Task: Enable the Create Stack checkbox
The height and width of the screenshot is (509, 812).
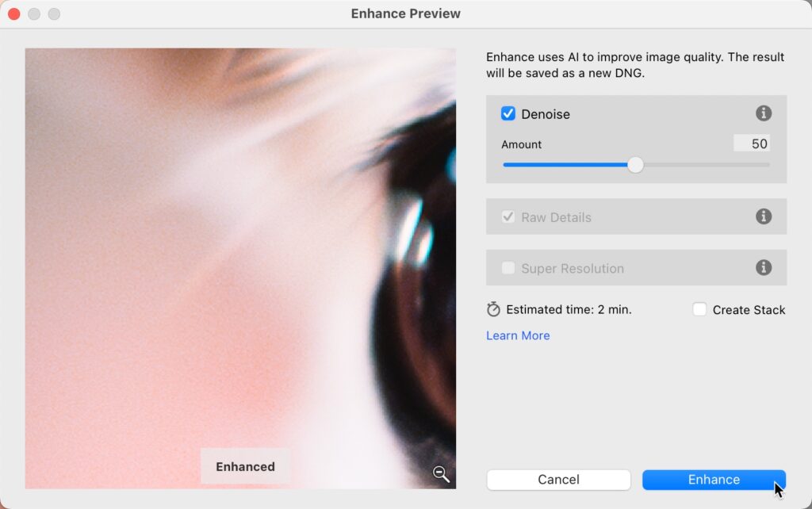Action: tap(699, 309)
